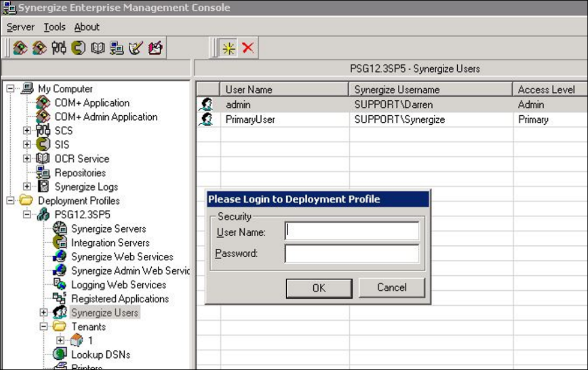The image size is (588, 370).
Task: Click the open book OCR icon in toolbar
Action: point(97,48)
